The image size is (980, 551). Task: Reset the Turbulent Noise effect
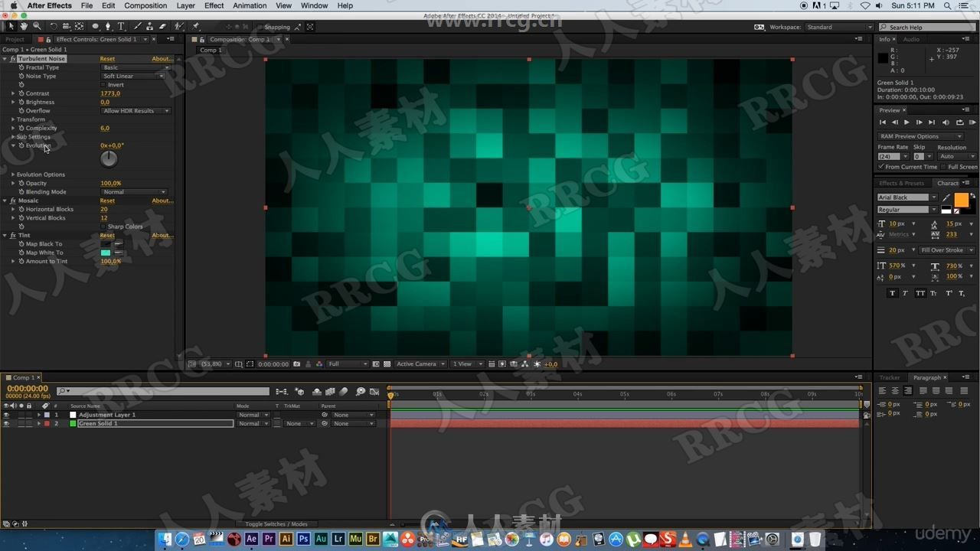107,59
